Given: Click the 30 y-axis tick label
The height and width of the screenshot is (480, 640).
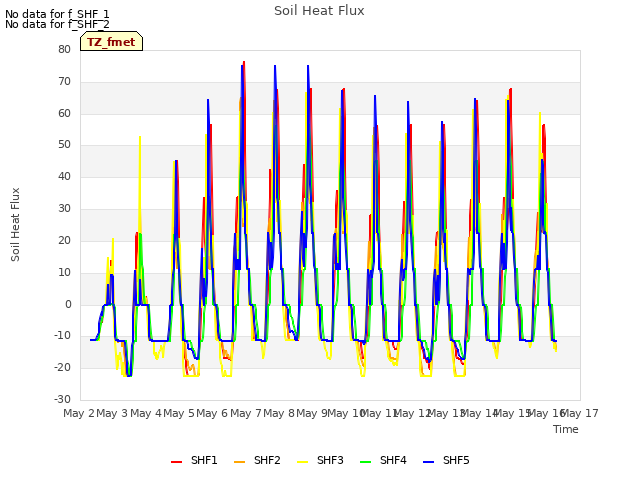Looking at the screenshot, I should tap(64, 209).
